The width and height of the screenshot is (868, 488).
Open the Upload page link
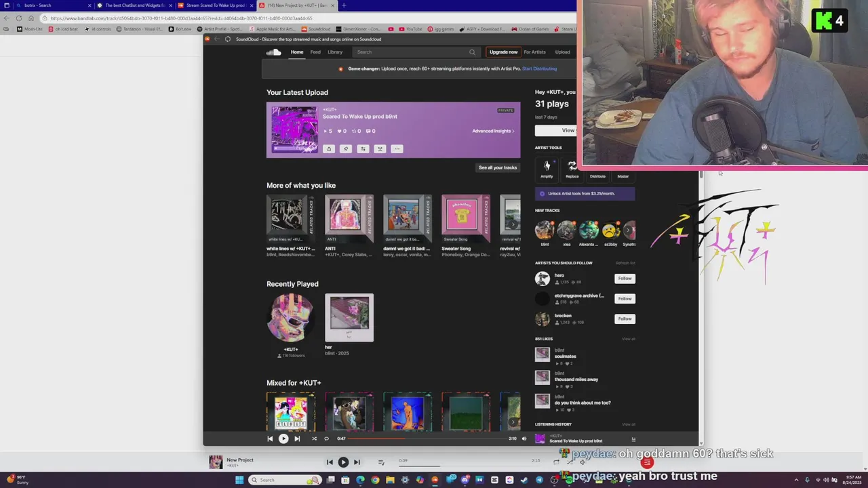click(x=562, y=52)
